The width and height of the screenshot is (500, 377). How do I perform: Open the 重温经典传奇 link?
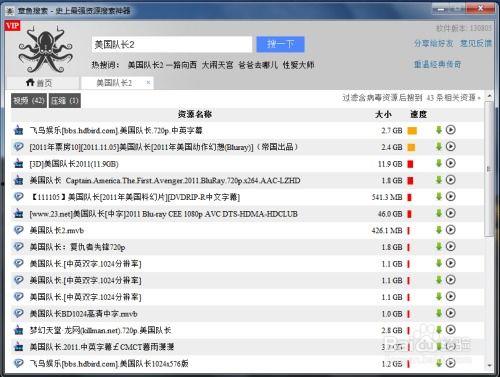point(437,64)
